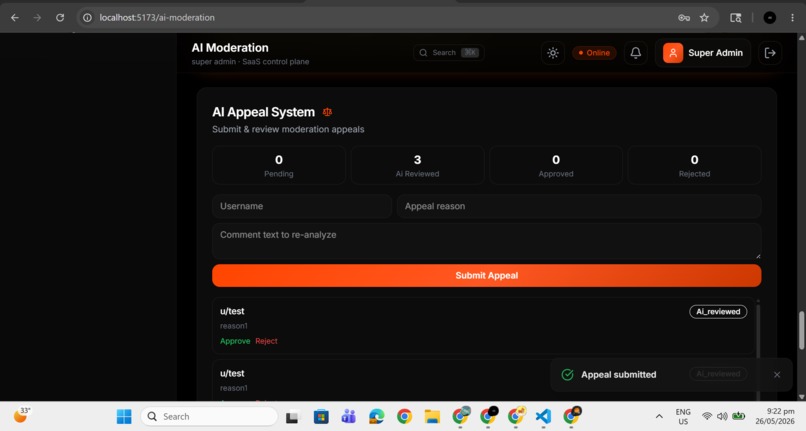This screenshot has height=431, width=806.
Task: Focus the Appeal reason field
Action: click(x=579, y=206)
